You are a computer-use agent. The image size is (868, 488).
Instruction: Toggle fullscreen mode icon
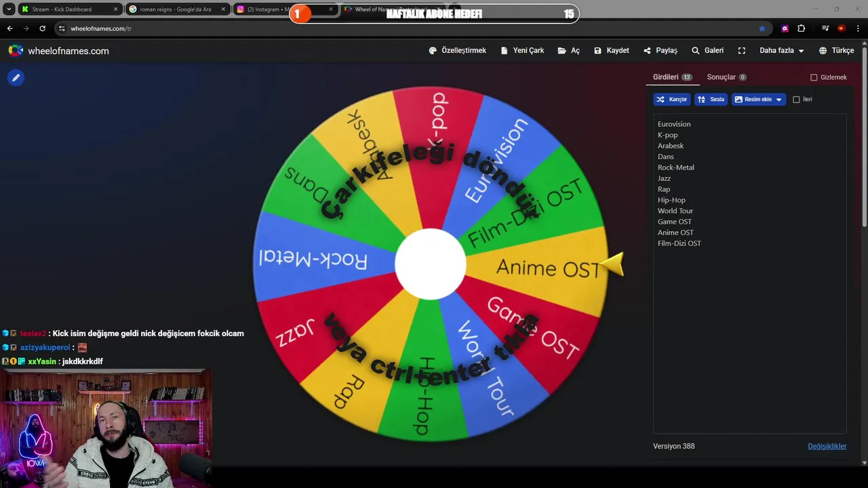tap(742, 51)
